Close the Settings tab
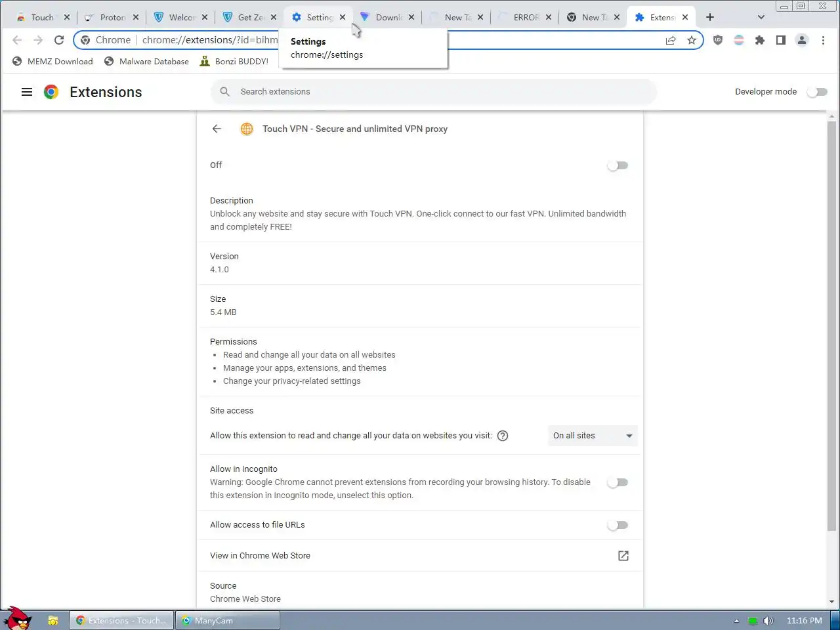Viewport: 840px width, 630px height. point(343,17)
